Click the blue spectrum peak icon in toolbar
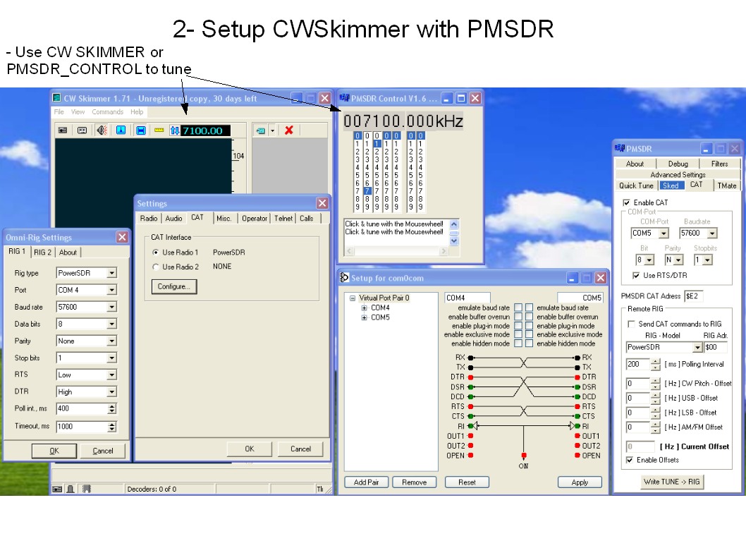This screenshot has height=560, width=746. 121,130
